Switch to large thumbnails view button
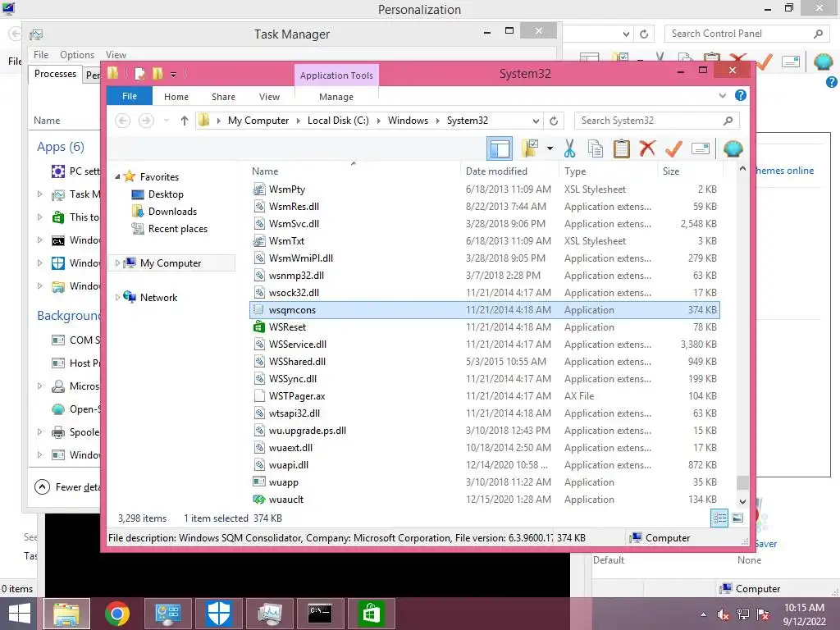This screenshot has width=840, height=630. 737,518
